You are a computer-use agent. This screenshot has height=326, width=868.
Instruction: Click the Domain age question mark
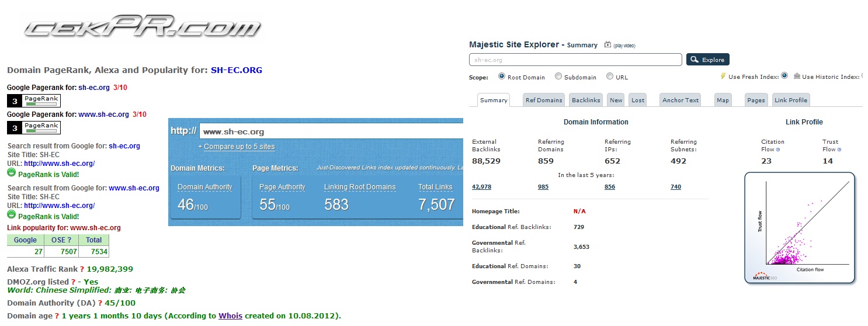pos(57,316)
